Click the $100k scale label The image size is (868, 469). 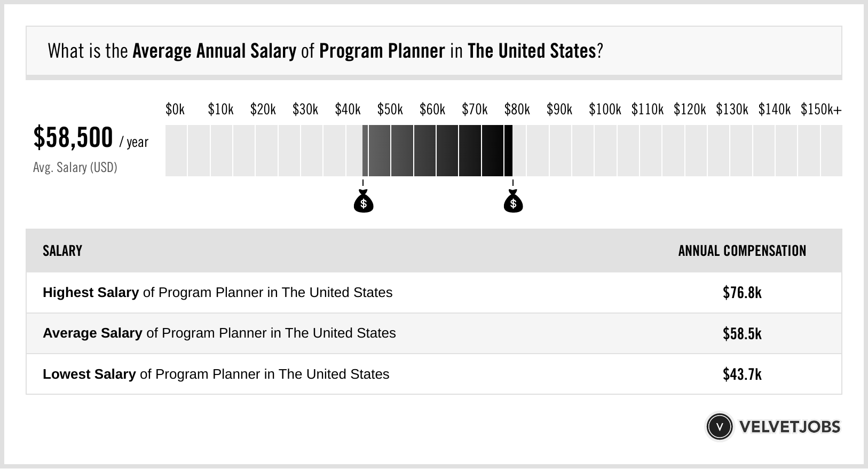605,110
